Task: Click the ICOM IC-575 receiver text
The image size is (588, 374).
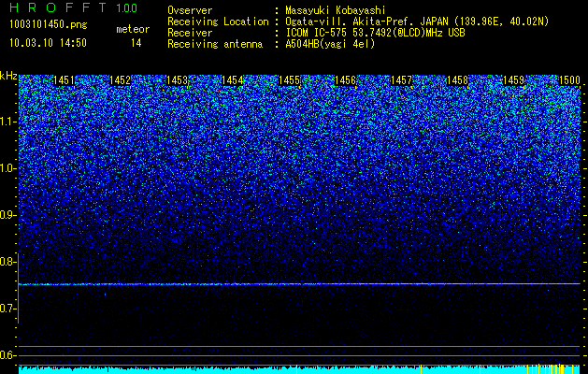Action: click(375, 33)
